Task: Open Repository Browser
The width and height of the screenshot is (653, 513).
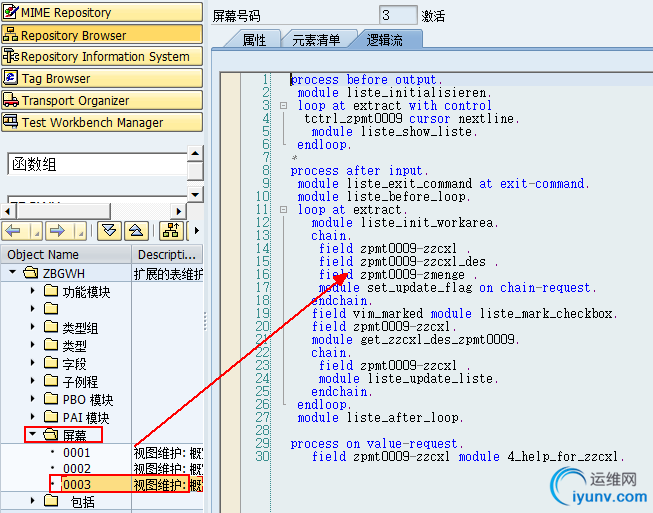Action: (102, 35)
